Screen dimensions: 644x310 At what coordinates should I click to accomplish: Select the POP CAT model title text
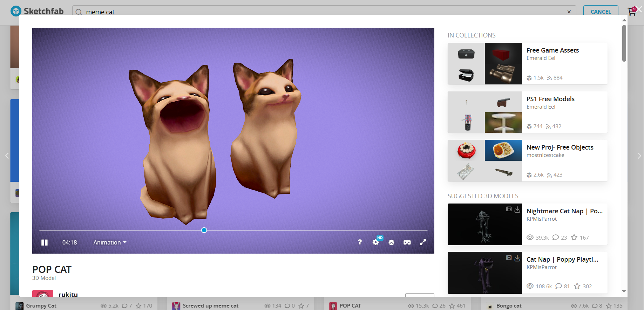coord(52,269)
